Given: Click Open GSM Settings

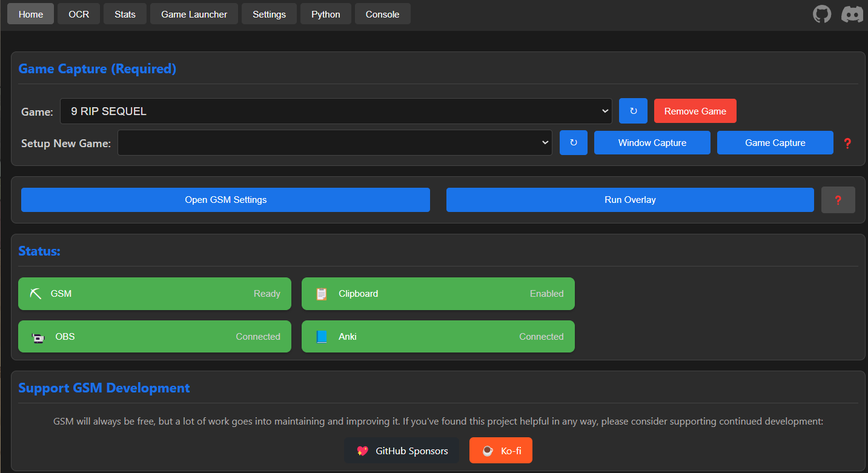Looking at the screenshot, I should point(225,200).
